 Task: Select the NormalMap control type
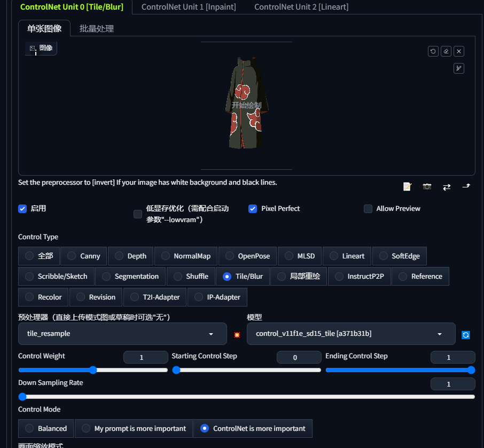186,256
